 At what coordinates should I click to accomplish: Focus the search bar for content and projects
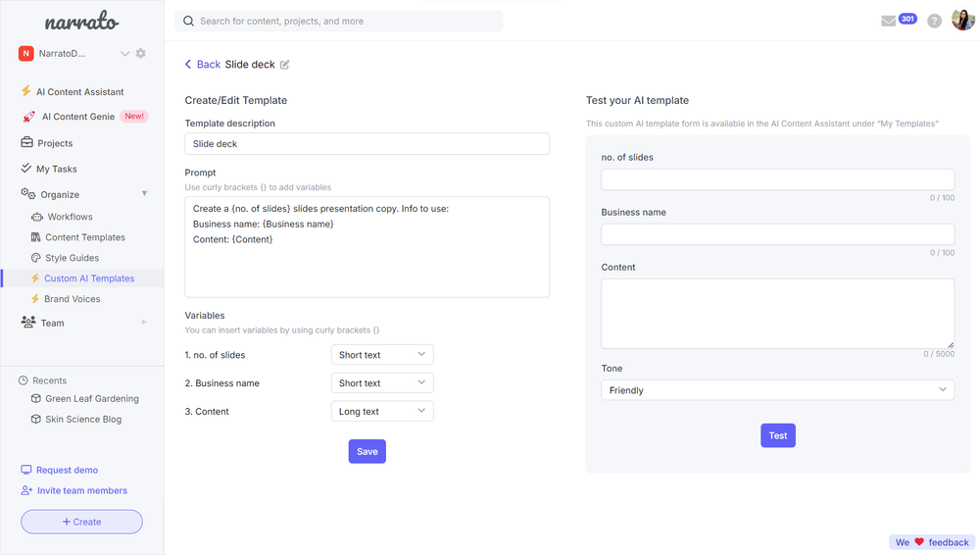(339, 22)
